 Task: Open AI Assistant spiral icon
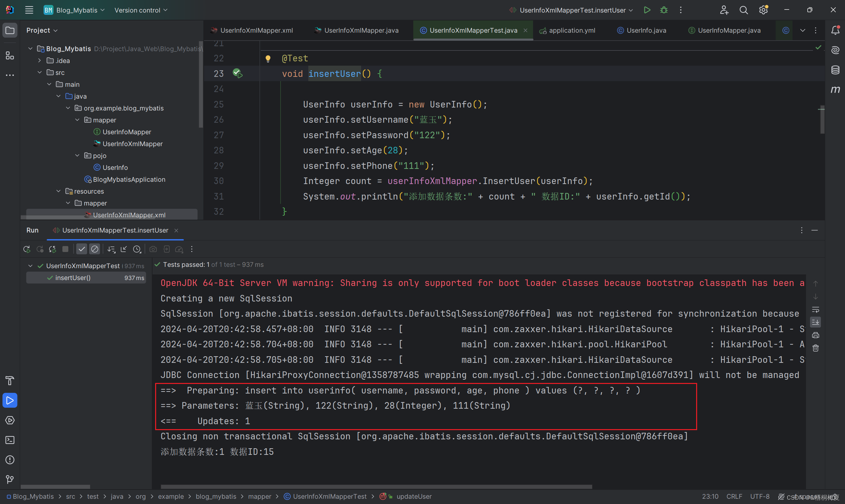coord(835,50)
